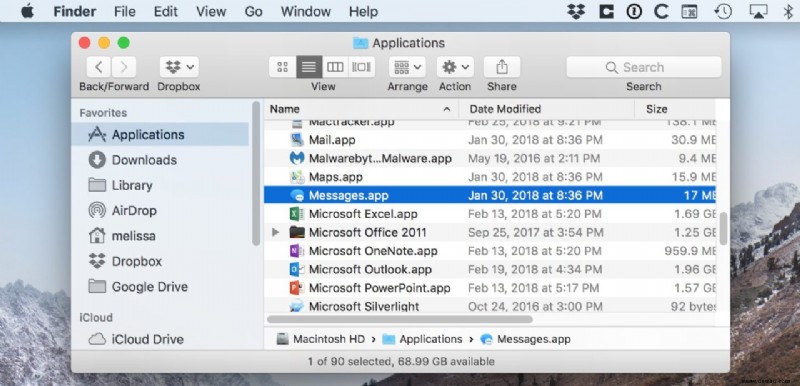
Task: Select Downloads in the sidebar
Action: [160, 160]
